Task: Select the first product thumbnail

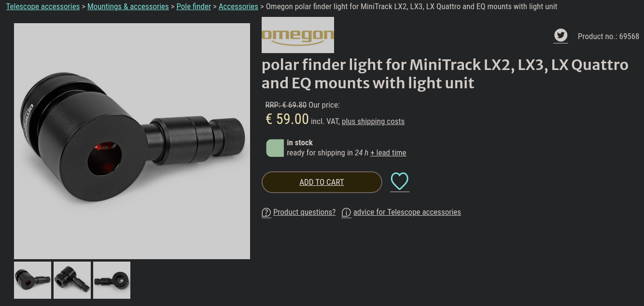Action: [32, 280]
